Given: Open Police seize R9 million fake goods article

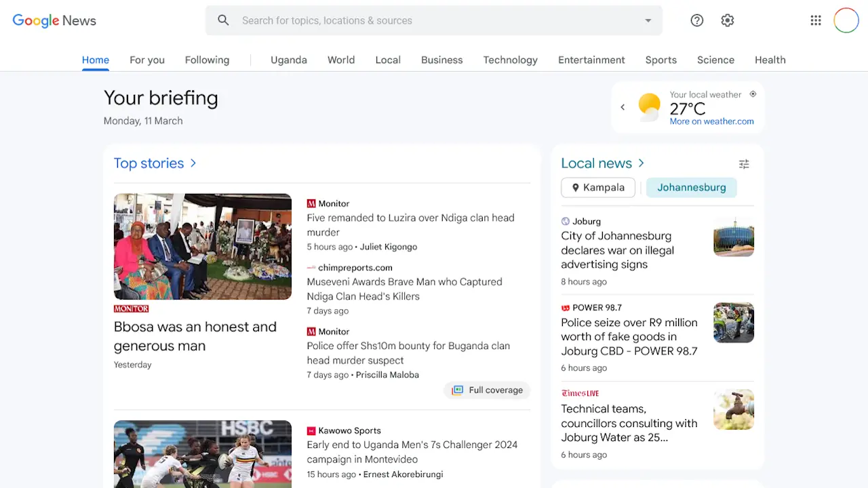Looking at the screenshot, I should pyautogui.click(x=629, y=337).
